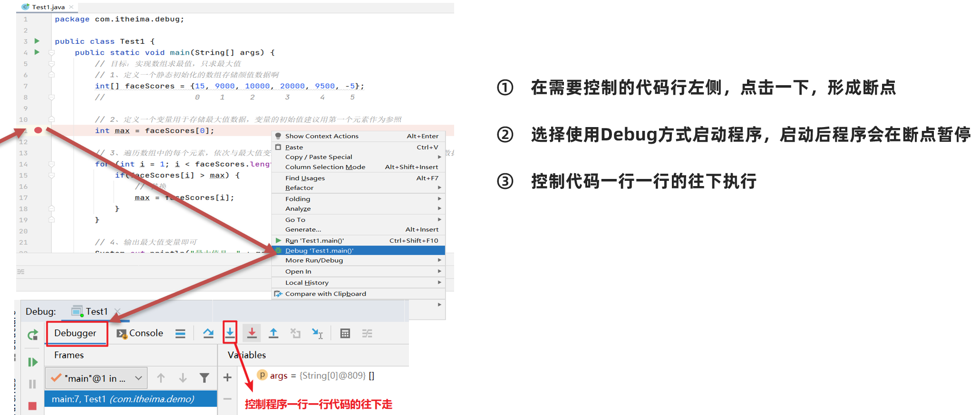The image size is (980, 415).
Task: Click the Step Into blue down-arrow icon
Action: pyautogui.click(x=230, y=333)
